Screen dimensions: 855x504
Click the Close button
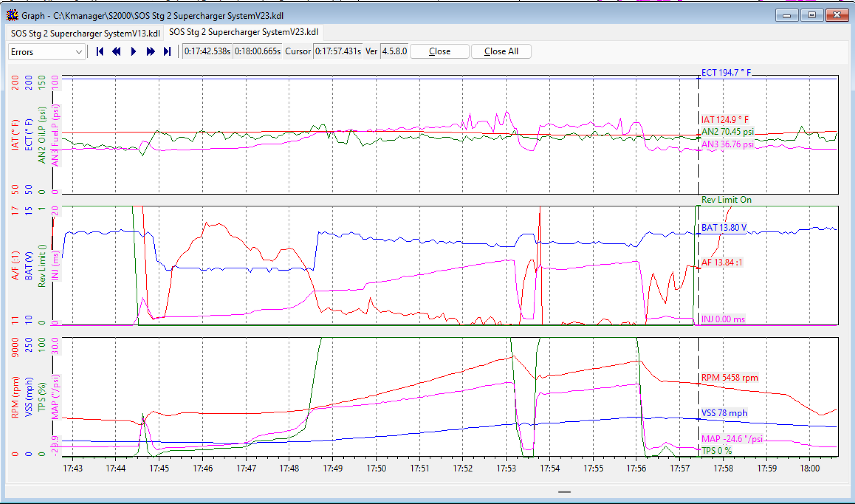(439, 51)
